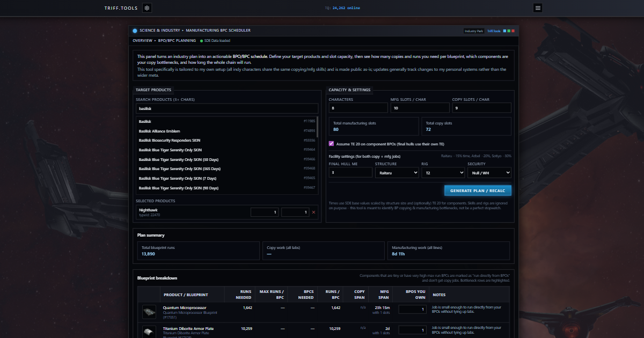Toggle Assume TE 20 on component BPOs
644x338 pixels.
[x=331, y=144]
